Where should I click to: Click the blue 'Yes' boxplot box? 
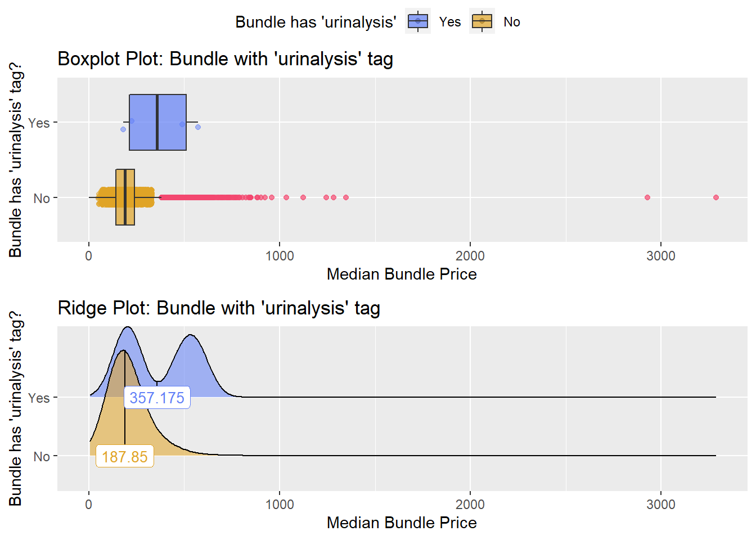(157, 122)
